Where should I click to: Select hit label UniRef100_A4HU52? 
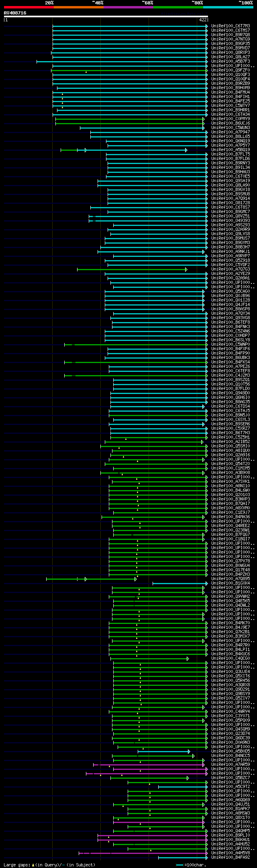coord(230,844)
